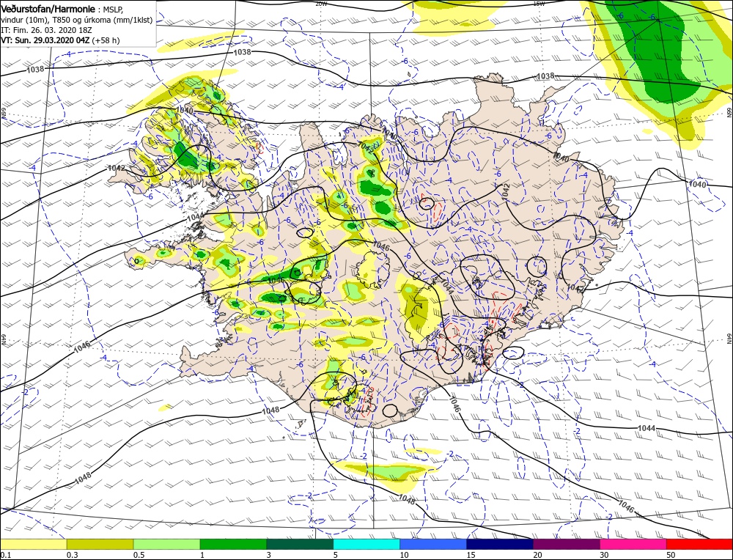Click the "0.5" legend scale value

pyautogui.click(x=139, y=555)
